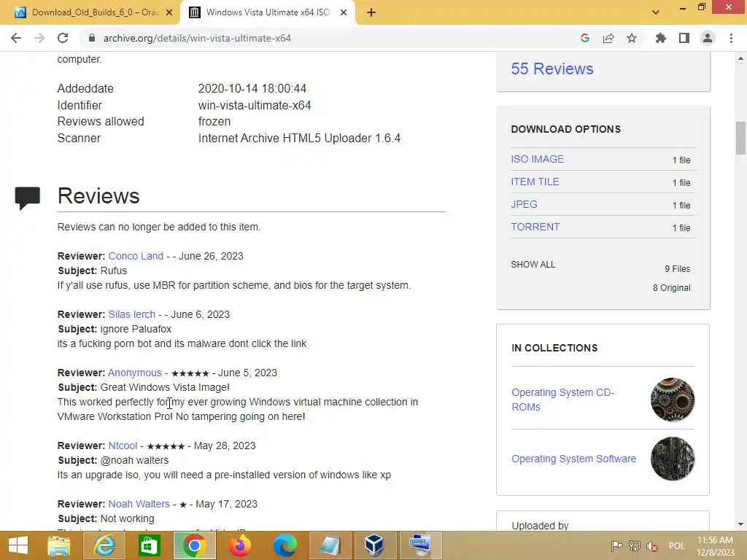
Task: Open the on-screen keyboard taskbar app
Action: click(x=420, y=545)
